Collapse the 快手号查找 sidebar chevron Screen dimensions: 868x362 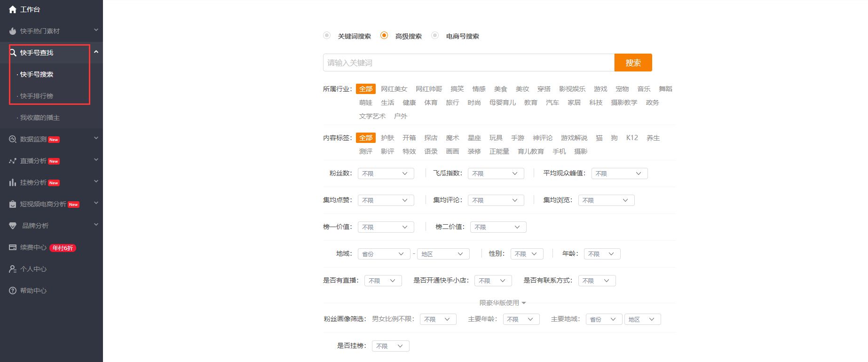pyautogui.click(x=96, y=52)
